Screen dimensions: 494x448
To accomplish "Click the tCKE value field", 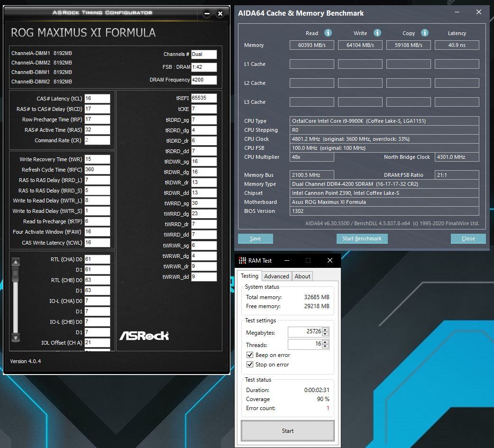I will (x=204, y=109).
